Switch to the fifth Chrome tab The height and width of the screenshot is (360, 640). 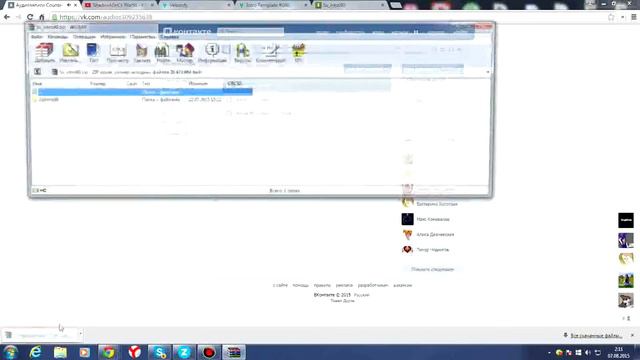[349, 5]
